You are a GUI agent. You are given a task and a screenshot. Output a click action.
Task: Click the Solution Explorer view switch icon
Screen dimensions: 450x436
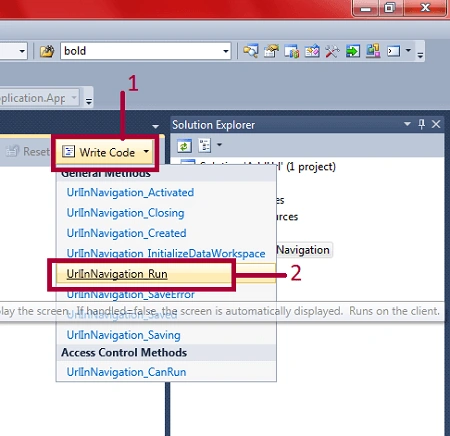click(x=205, y=146)
